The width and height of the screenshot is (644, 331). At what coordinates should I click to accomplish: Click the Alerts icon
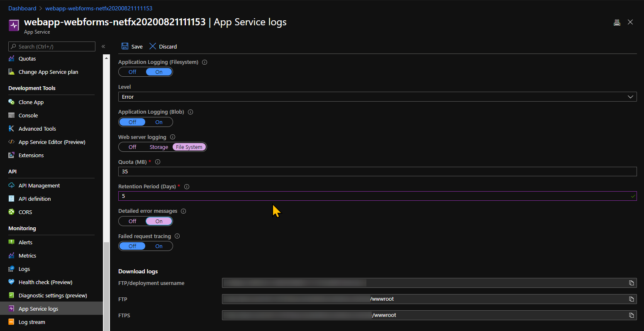[x=11, y=242]
